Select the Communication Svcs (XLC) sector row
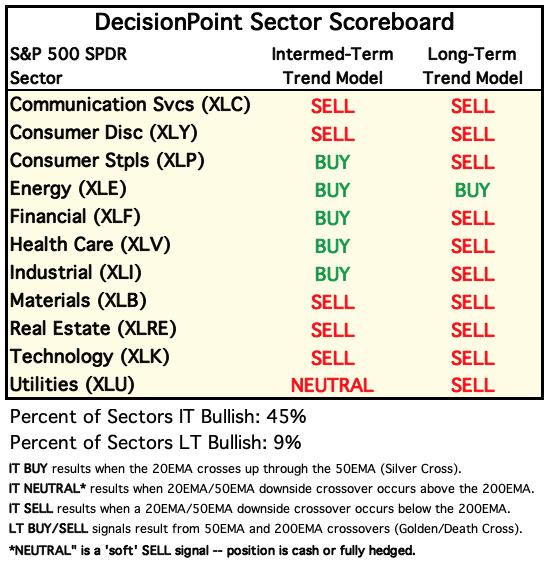The width and height of the screenshot is (555, 569). pos(274,105)
